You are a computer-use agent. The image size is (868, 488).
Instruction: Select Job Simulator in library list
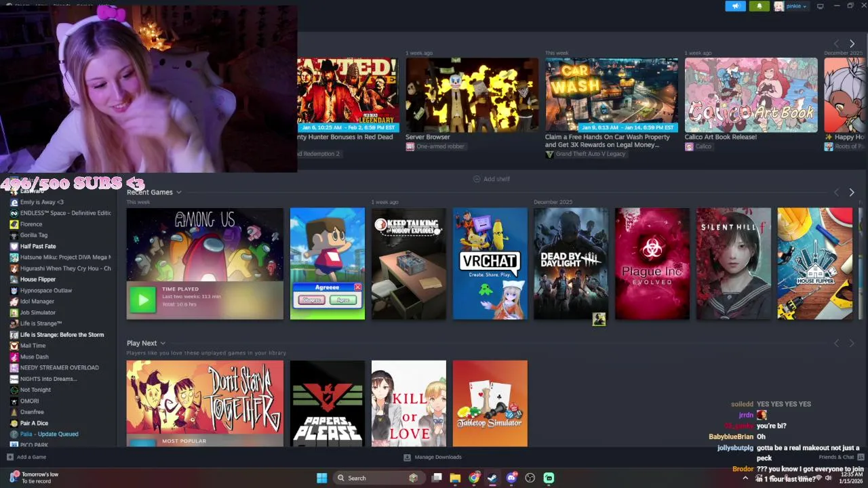point(38,312)
